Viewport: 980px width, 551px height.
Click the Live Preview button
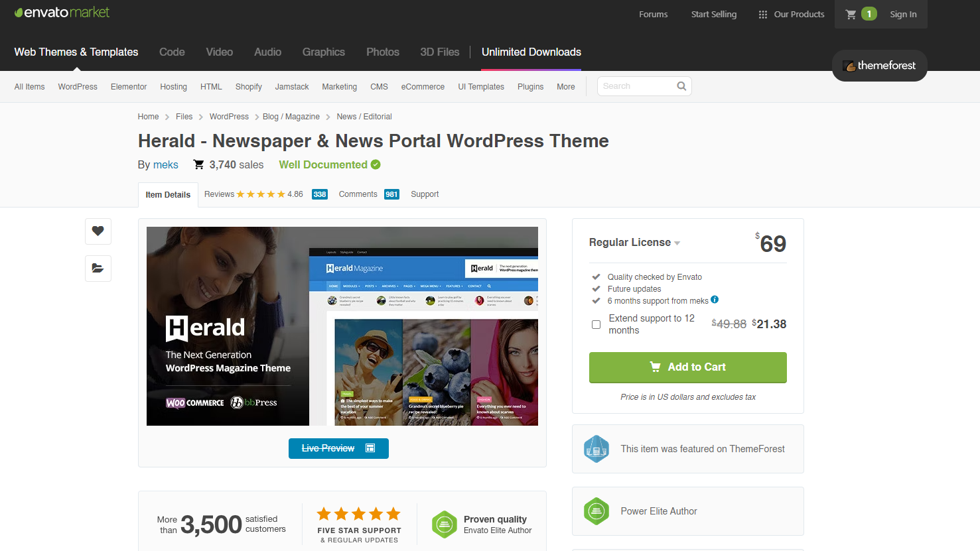pos(338,448)
